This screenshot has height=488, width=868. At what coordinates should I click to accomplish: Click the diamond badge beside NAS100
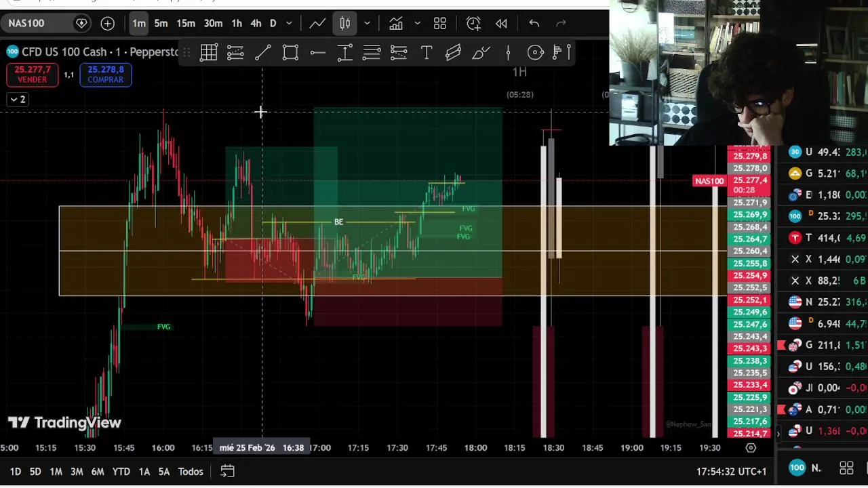(x=81, y=23)
